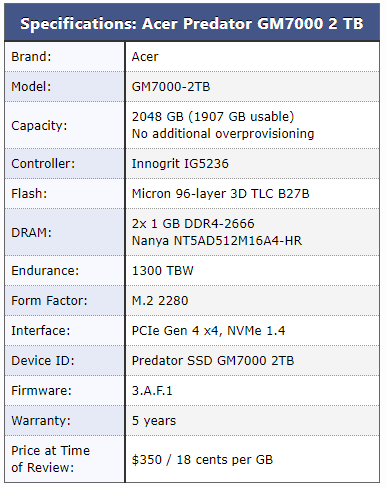This screenshot has height=487, width=386.
Task: Select the Nanya NT5AD512M16A4-HR part number
Action: click(217, 241)
